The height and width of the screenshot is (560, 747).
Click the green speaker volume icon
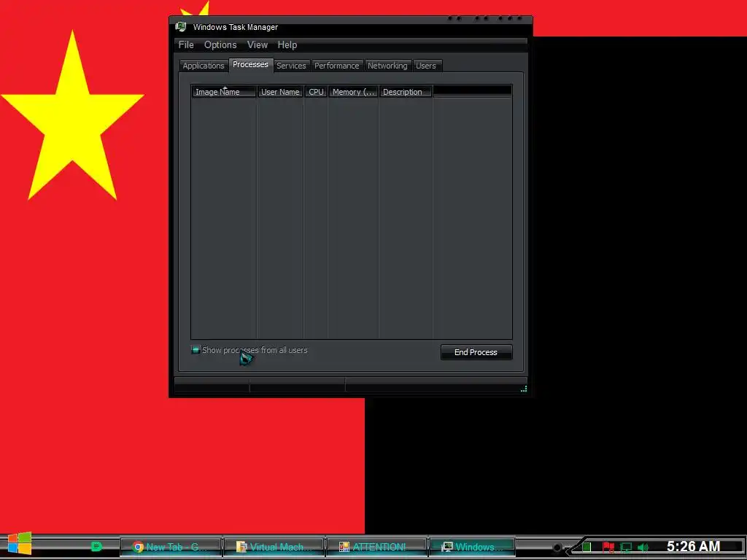point(643,547)
